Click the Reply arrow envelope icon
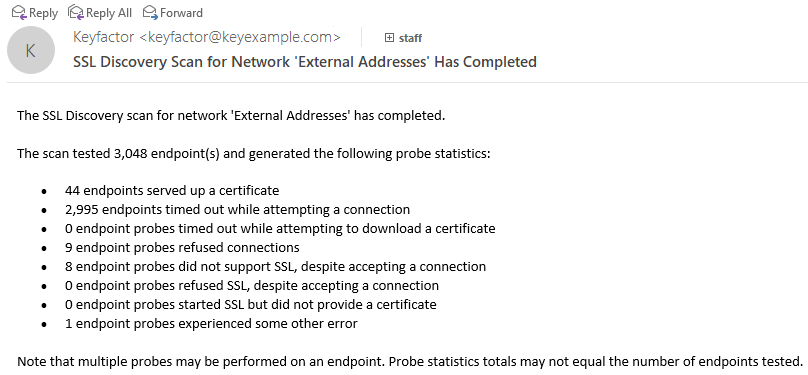808x375 pixels. point(19,12)
